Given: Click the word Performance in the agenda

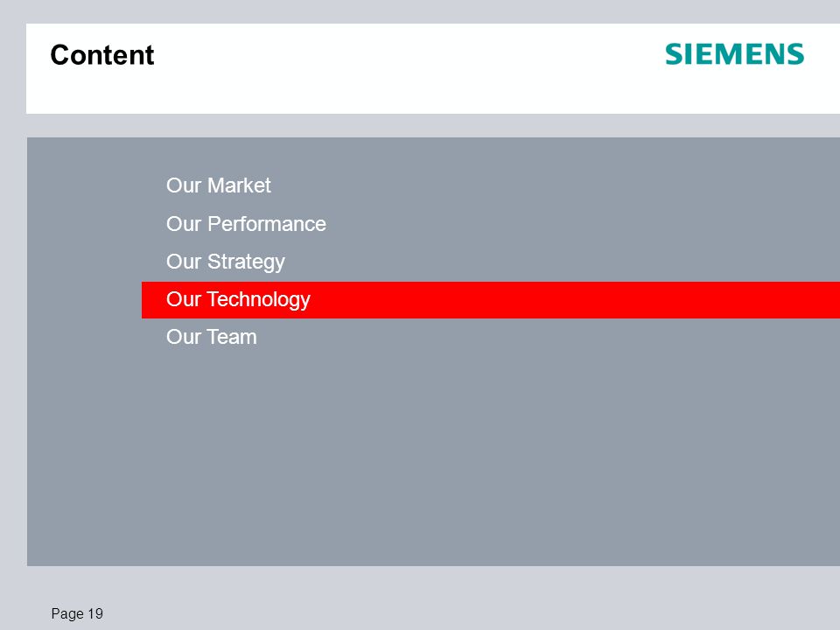Looking at the screenshot, I should (267, 224).
